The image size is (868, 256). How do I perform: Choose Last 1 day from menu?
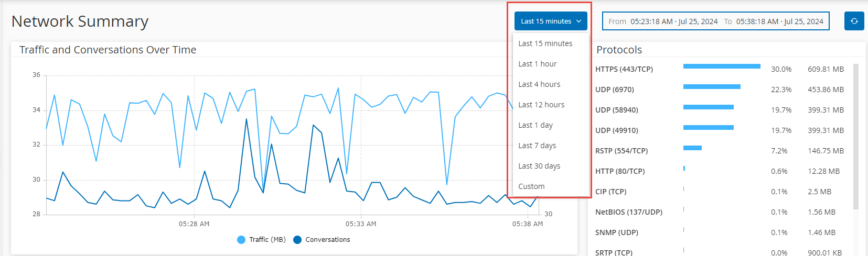click(x=535, y=125)
